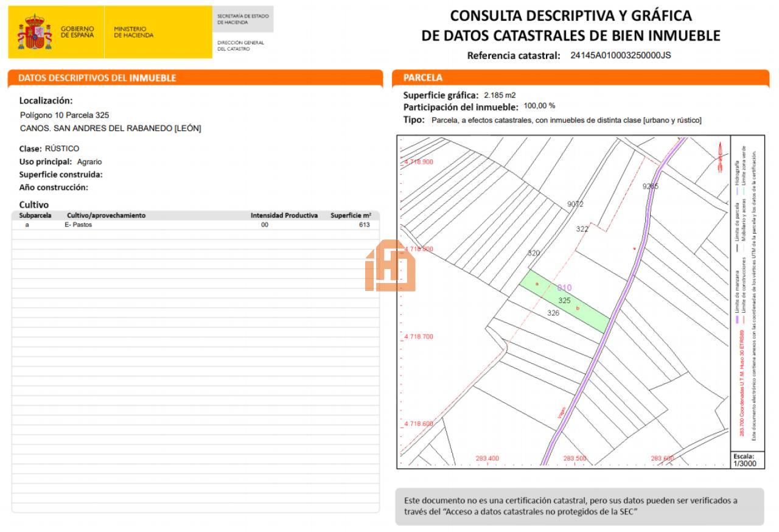The height and width of the screenshot is (532, 779).
Task: Select cadastral reference 24145A010003250000JS
Action: [x=621, y=55]
